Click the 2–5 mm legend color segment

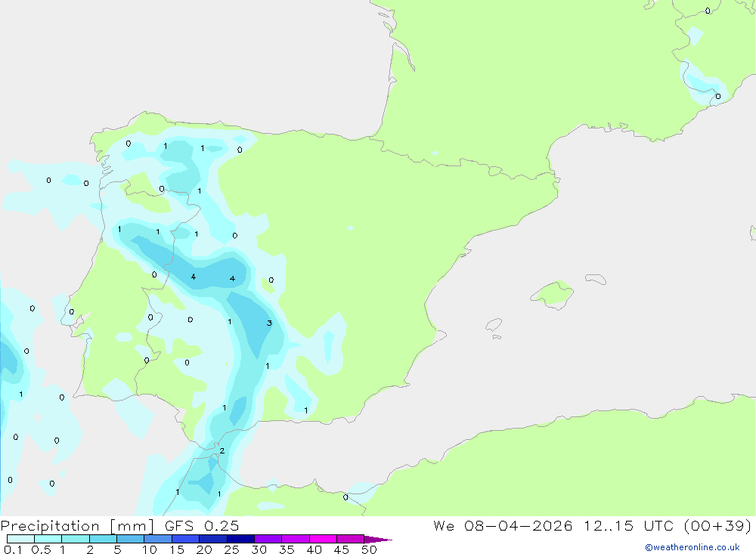pos(103,539)
